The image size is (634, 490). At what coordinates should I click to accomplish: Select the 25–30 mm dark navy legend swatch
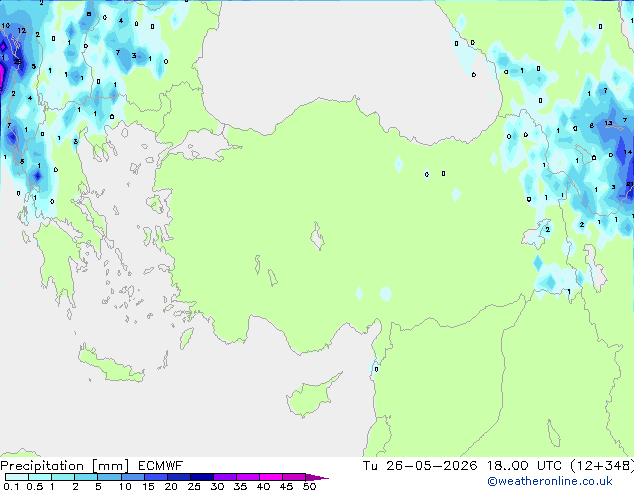pyautogui.click(x=201, y=477)
